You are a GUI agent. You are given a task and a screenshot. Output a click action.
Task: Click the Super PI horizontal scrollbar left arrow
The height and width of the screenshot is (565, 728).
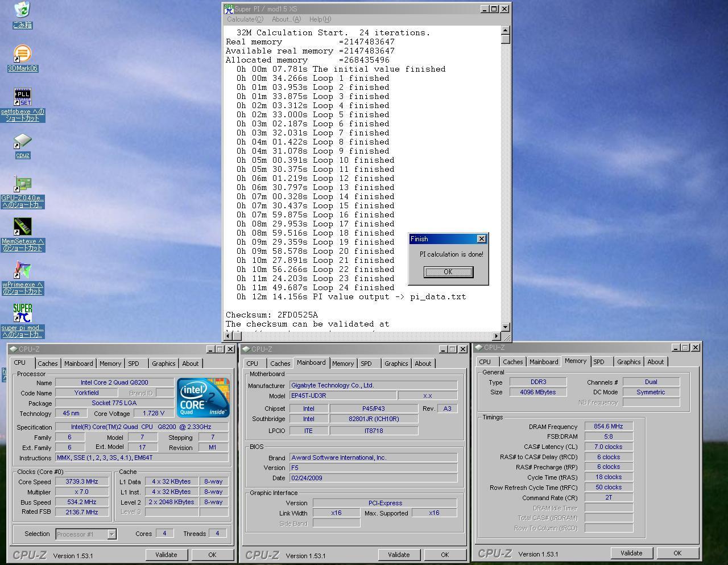(229, 336)
